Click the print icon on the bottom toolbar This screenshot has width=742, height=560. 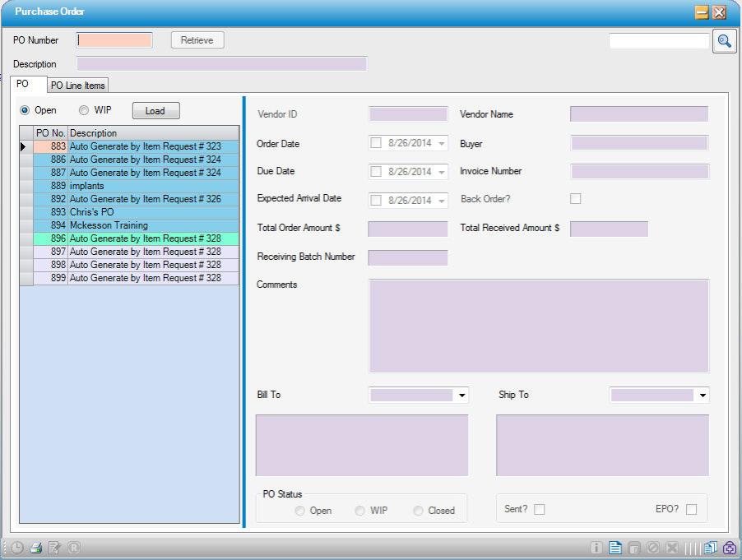pos(36,546)
